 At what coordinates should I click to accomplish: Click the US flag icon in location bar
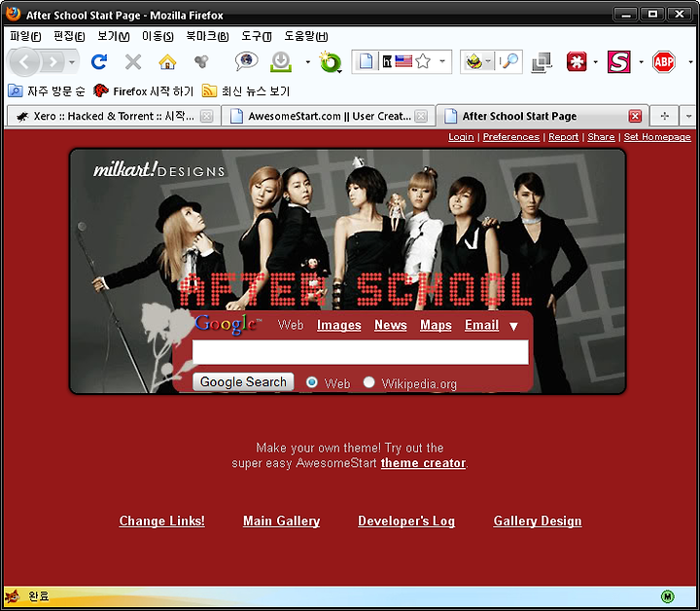point(403,61)
